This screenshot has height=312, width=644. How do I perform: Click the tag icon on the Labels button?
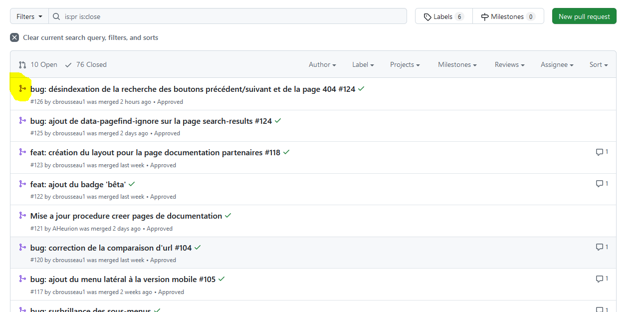[x=428, y=16]
